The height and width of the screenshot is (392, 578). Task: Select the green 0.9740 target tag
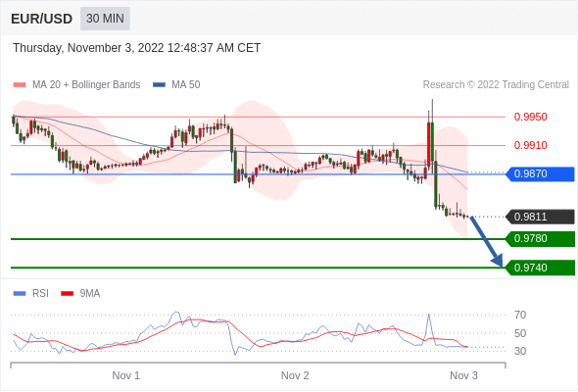coord(540,268)
